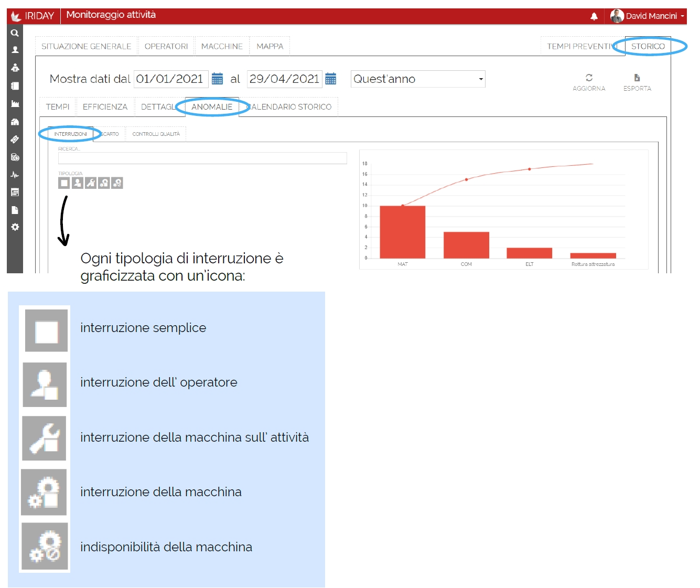The image size is (700, 588).
Task: Open the factory icon in sidebar
Action: tap(15, 103)
